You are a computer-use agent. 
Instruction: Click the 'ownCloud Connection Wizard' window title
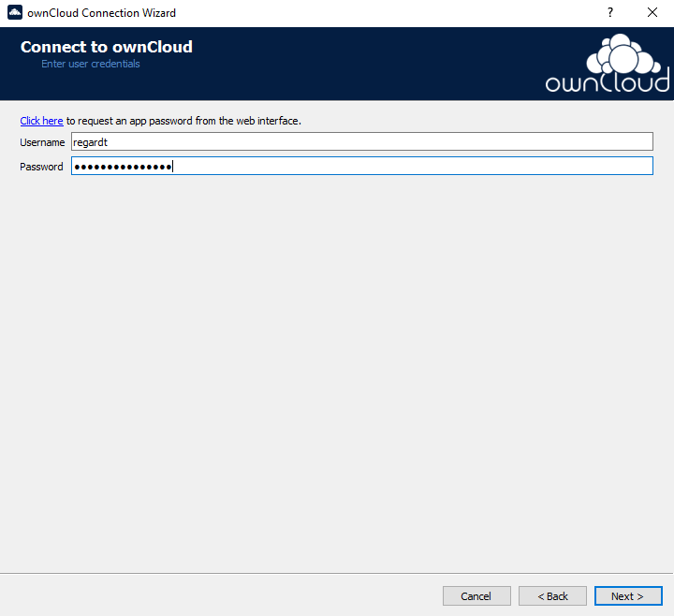click(101, 13)
